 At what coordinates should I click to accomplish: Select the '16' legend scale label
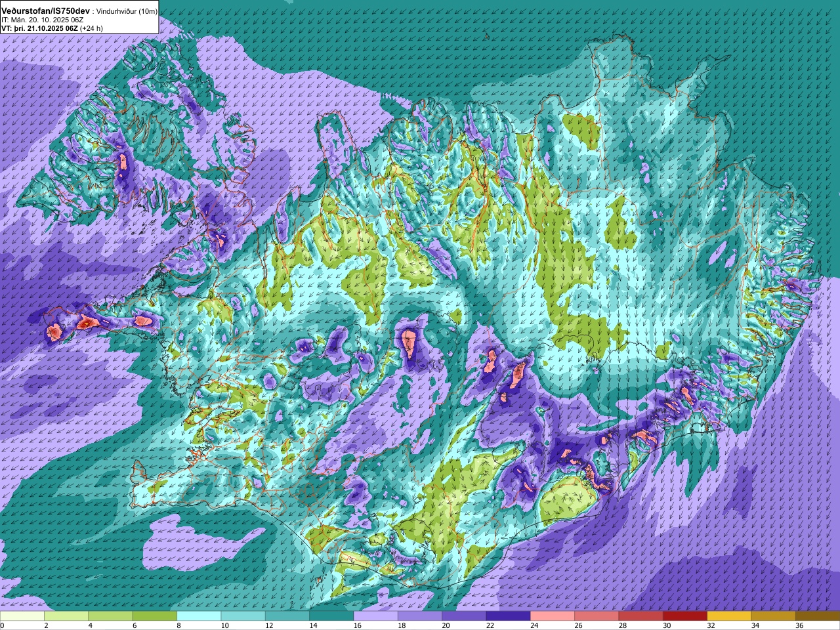(358, 625)
